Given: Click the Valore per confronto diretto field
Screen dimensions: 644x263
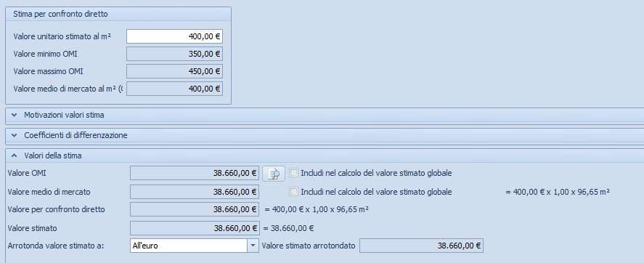Looking at the screenshot, I should pos(195,209).
